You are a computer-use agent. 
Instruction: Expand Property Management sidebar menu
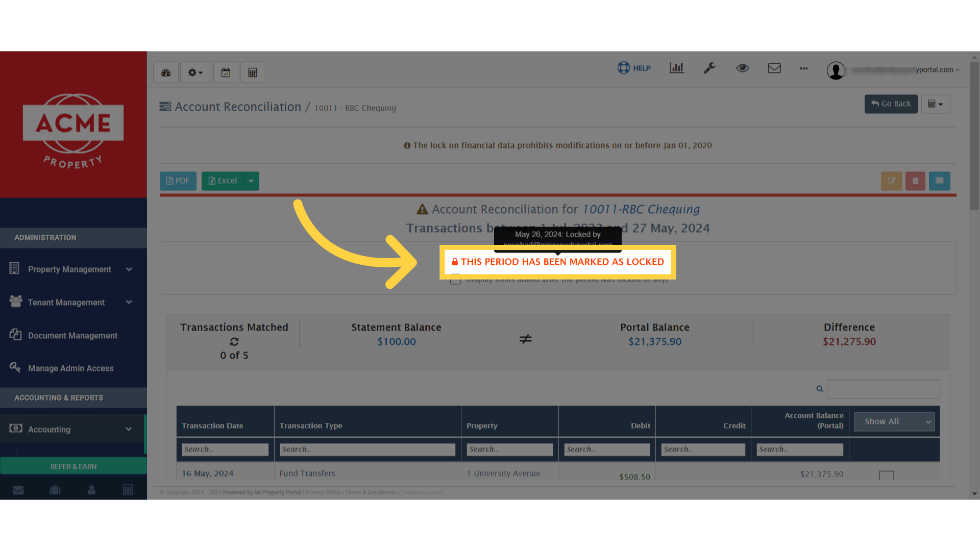tap(73, 269)
